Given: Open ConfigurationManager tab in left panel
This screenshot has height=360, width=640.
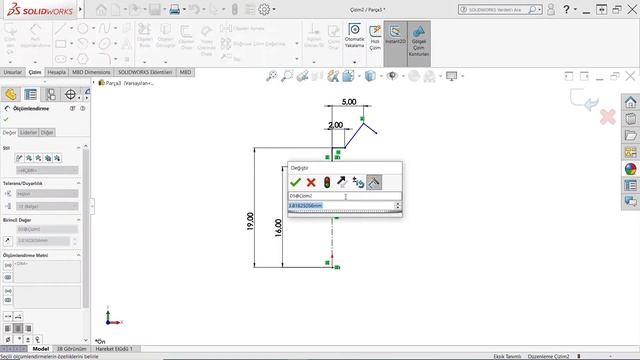Looking at the screenshot, I should click(51, 94).
